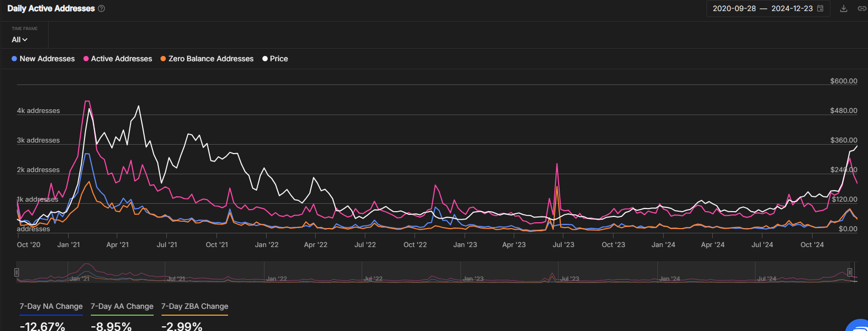Click the TIME FRAME label
868x331 pixels.
(x=25, y=29)
